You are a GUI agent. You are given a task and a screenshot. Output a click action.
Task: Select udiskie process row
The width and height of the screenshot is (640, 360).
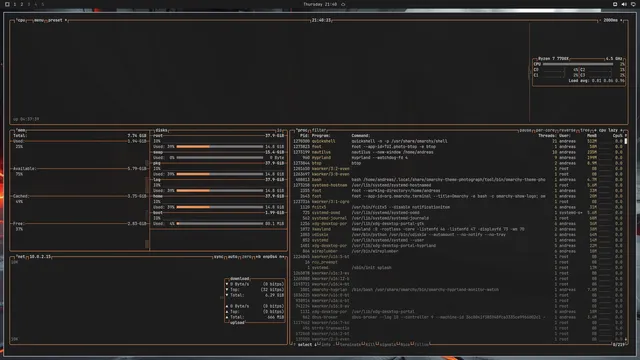458,235
